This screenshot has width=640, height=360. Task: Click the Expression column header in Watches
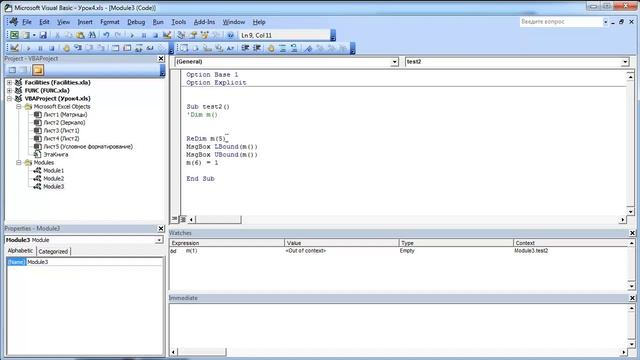tap(227, 243)
